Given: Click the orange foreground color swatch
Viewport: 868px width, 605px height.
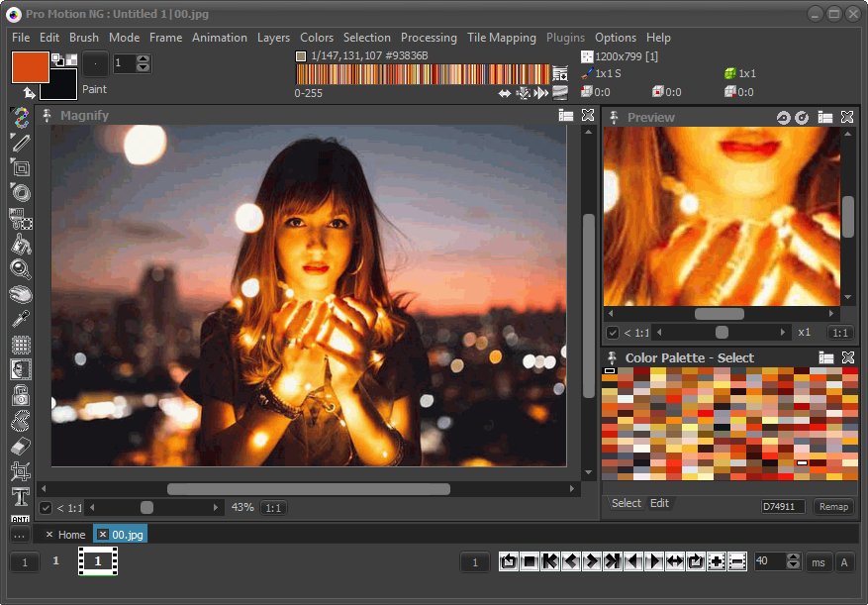Looking at the screenshot, I should point(30,65).
